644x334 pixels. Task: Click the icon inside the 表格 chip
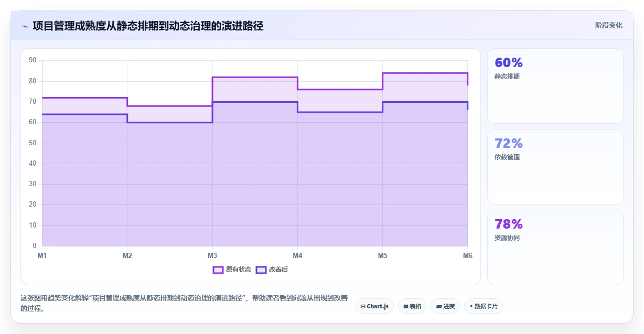coord(406,306)
